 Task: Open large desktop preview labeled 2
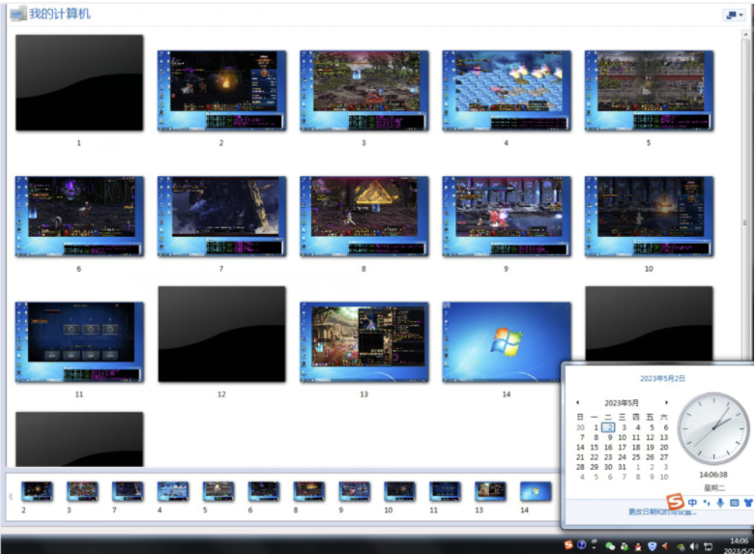click(x=221, y=91)
